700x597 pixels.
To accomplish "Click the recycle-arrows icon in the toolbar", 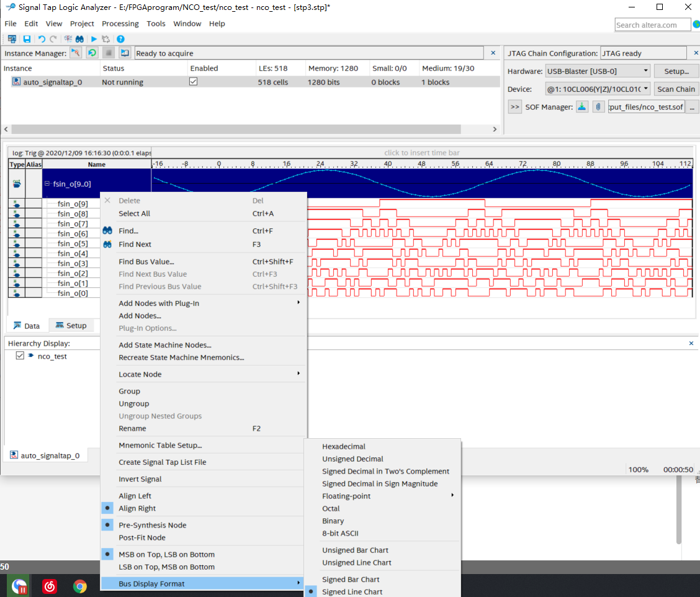I will (x=105, y=39).
